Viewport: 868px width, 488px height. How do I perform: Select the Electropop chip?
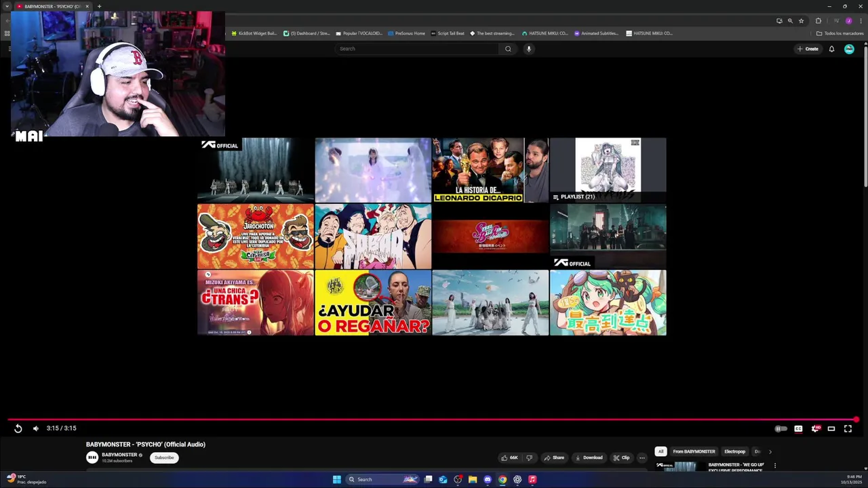pos(734,451)
